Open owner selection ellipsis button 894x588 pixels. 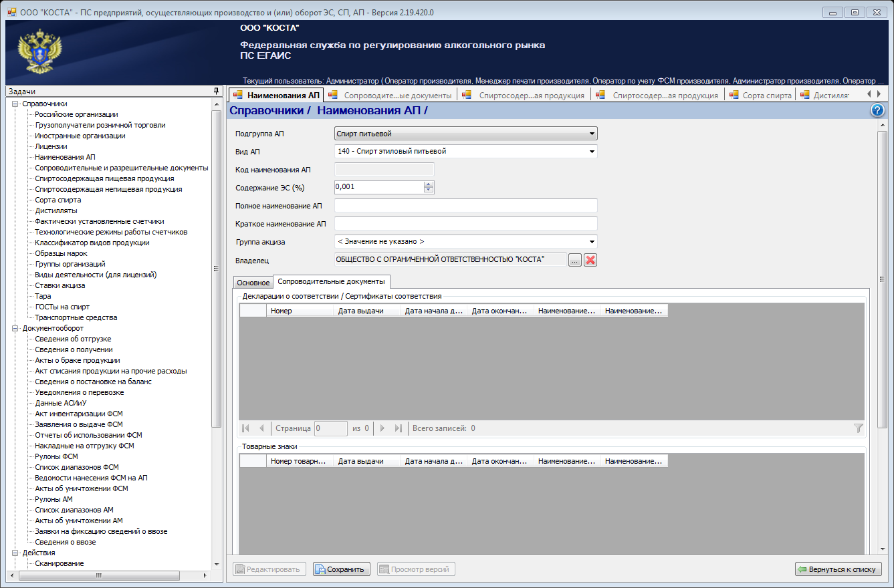pyautogui.click(x=575, y=261)
